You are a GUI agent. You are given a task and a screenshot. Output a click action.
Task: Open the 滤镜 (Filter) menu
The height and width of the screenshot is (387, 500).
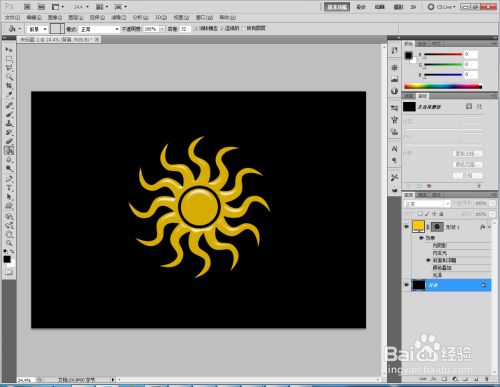(119, 17)
